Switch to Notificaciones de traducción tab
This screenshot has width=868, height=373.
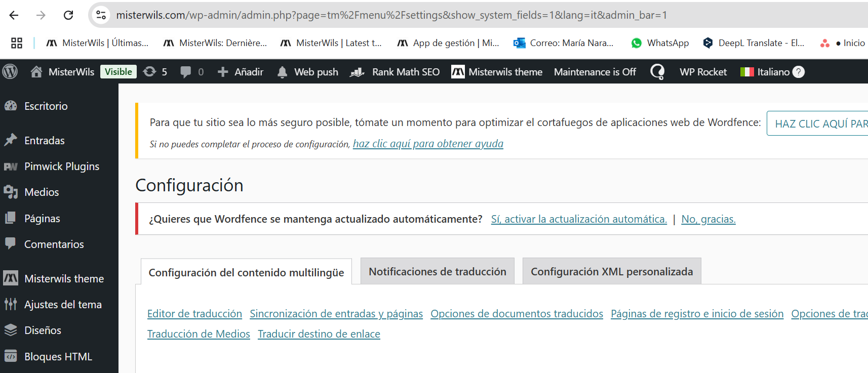(438, 271)
